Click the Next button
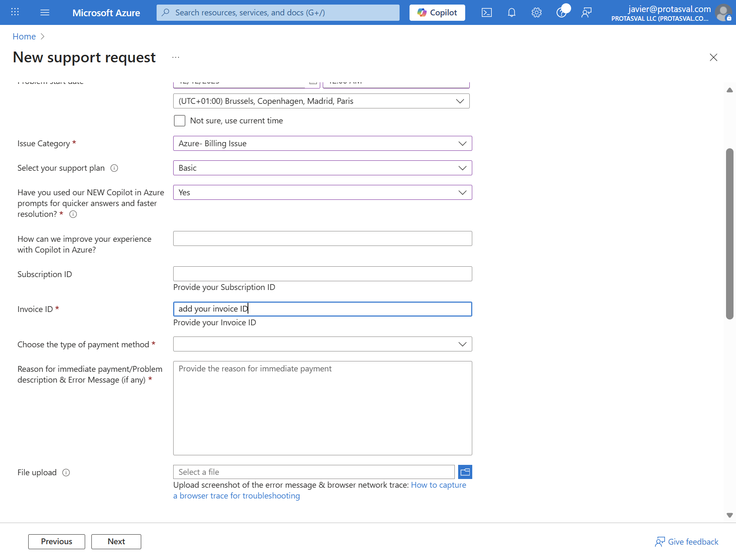 116,542
